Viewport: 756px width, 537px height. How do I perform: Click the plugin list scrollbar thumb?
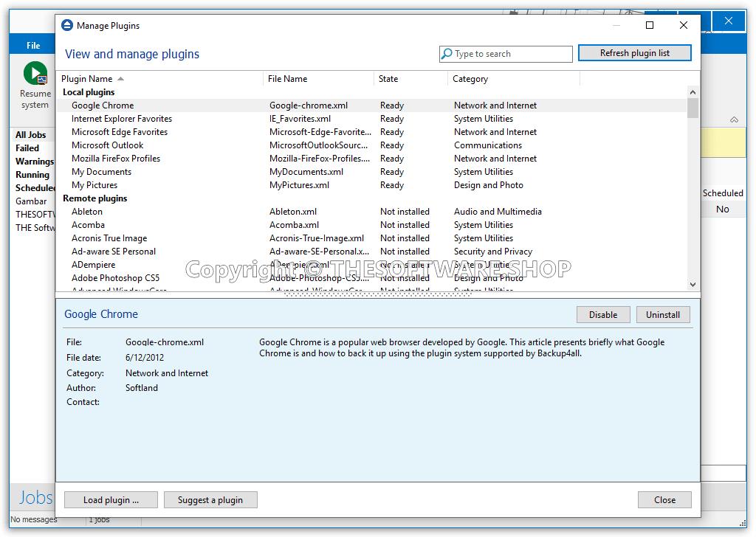693,108
